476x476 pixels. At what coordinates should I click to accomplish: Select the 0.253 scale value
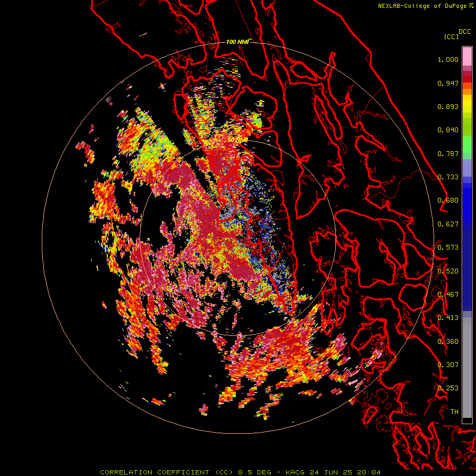click(448, 388)
